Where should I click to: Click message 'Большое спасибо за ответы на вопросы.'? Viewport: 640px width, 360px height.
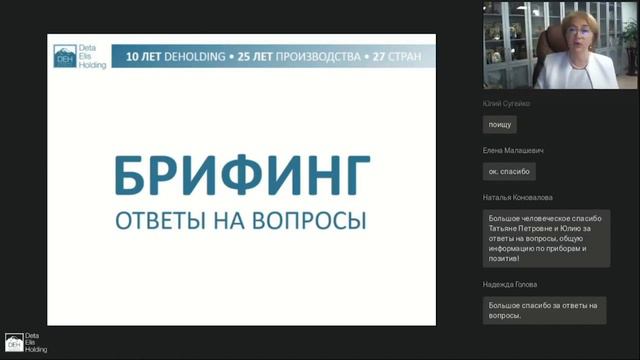544,311
